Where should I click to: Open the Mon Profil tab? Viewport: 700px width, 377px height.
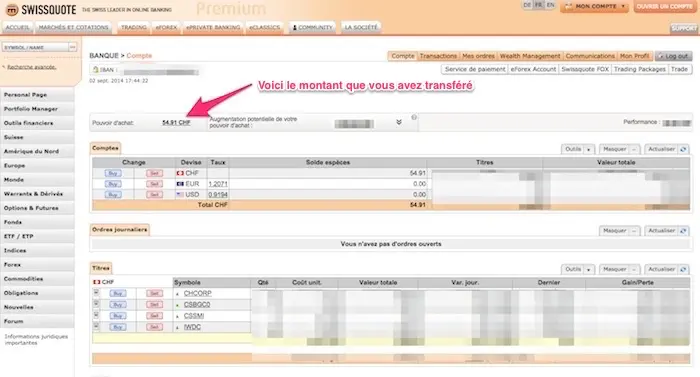tap(634, 56)
